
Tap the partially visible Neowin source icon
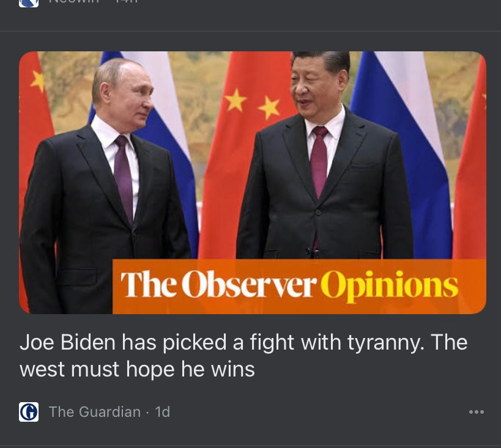29,3
